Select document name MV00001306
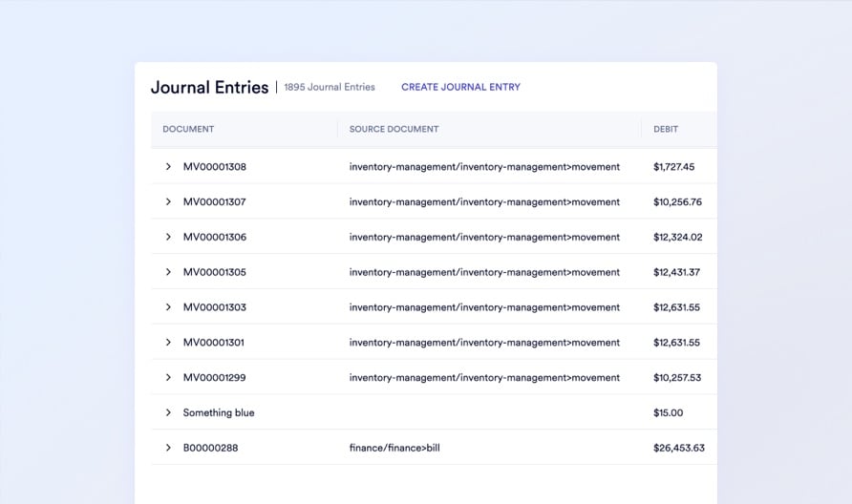The width and height of the screenshot is (852, 504). [215, 237]
